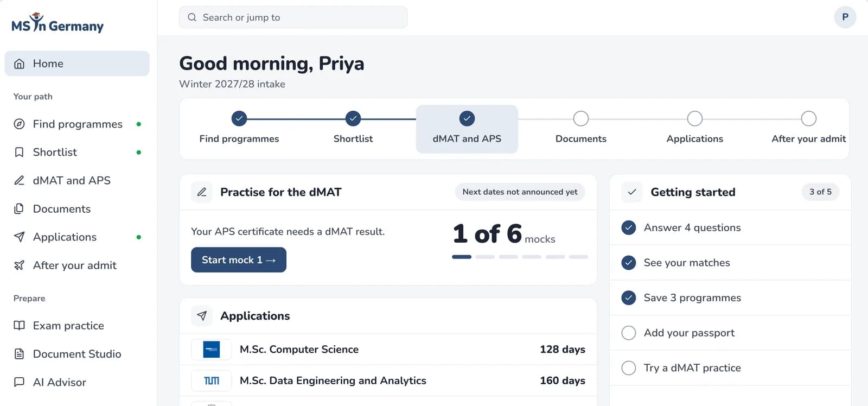Open the M.Sc. Computer Science application row
The height and width of the screenshot is (406, 868).
point(388,350)
